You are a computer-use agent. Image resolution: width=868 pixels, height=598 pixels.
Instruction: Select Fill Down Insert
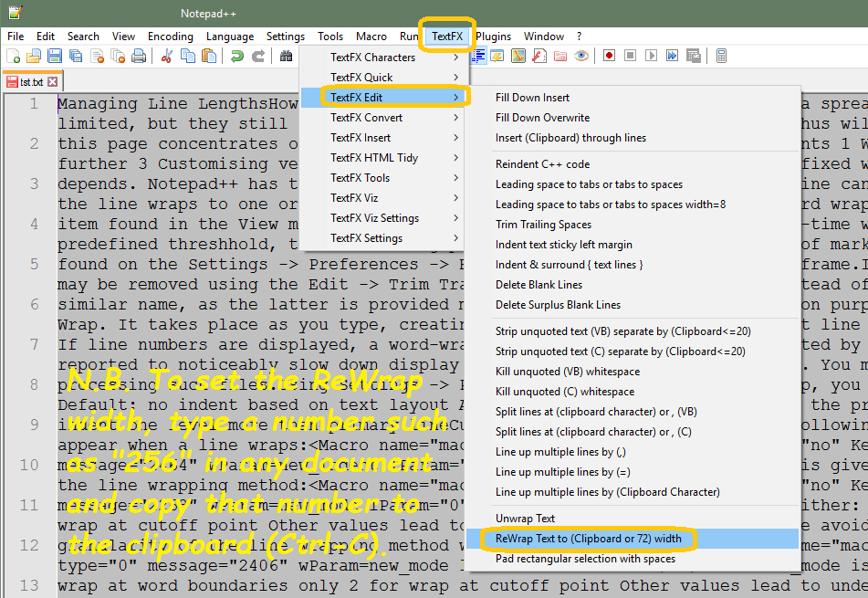(633, 98)
